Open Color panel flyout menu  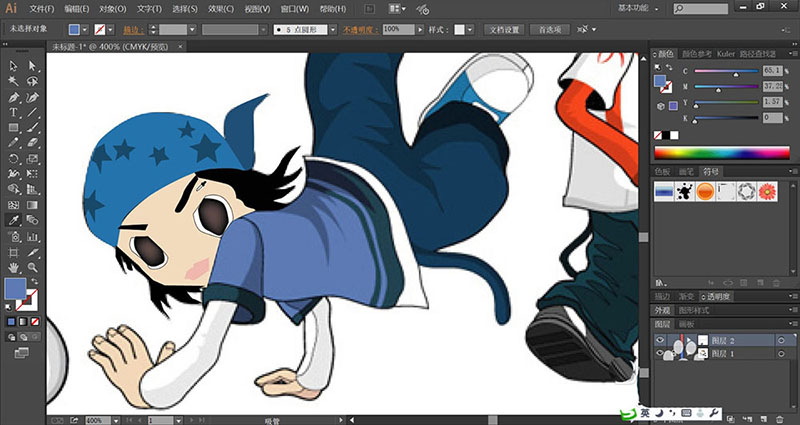(x=793, y=53)
